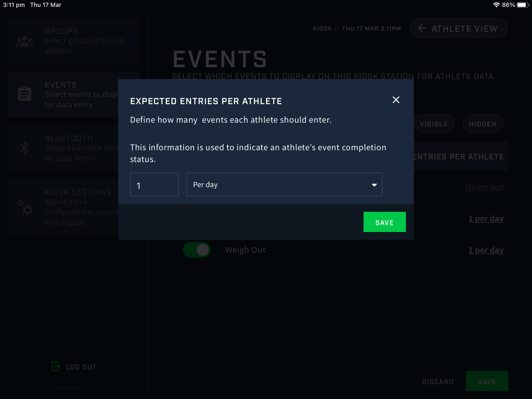Click the dropdown arrow beside Per day
Screen dimensions: 532x399
374,185
